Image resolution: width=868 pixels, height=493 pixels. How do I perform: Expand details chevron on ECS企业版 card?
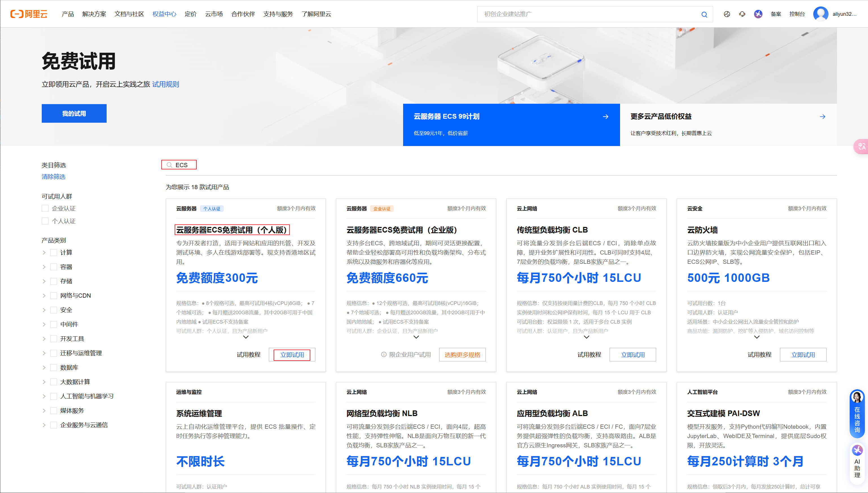pos(416,337)
